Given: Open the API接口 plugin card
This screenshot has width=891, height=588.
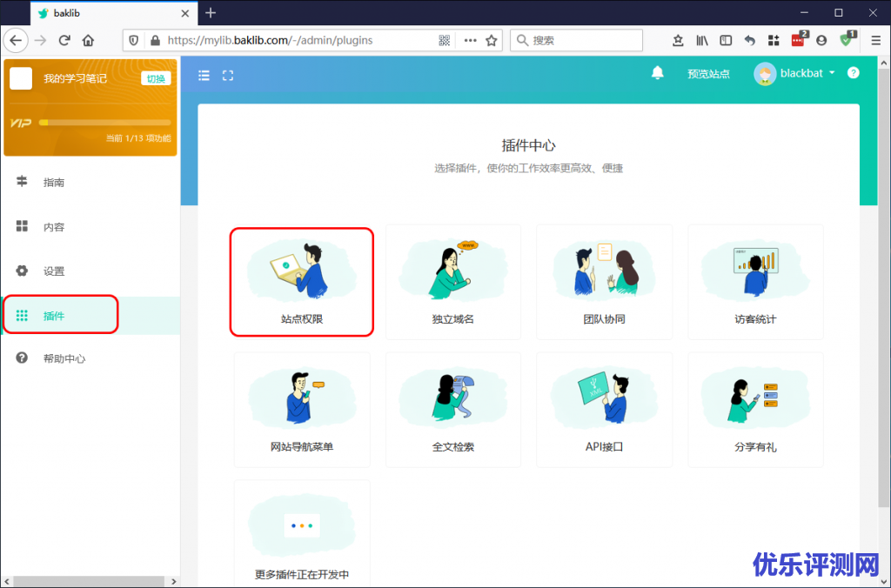Looking at the screenshot, I should pyautogui.click(x=604, y=410).
